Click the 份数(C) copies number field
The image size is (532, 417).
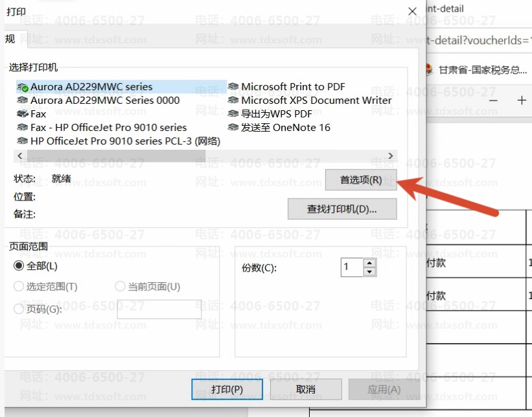click(x=352, y=267)
